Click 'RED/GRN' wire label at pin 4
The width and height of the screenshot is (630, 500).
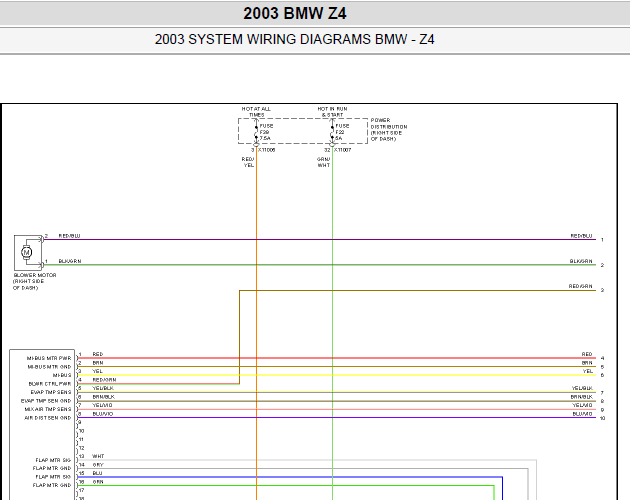coord(104,380)
